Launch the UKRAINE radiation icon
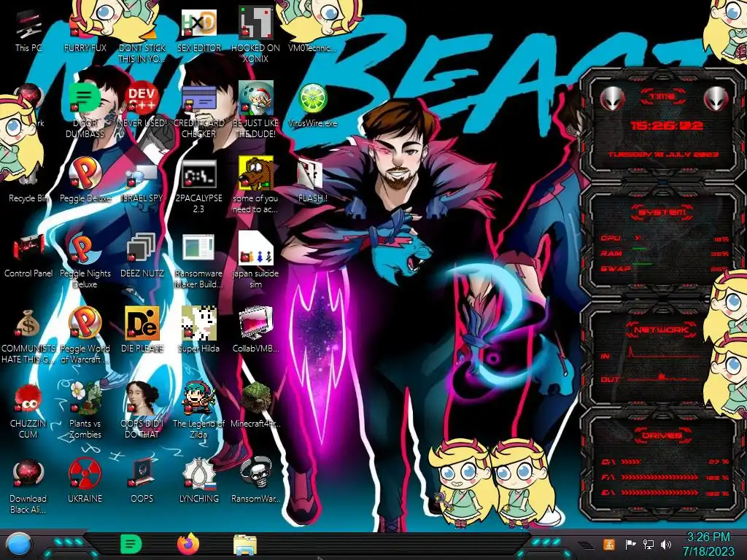Screen dimensions: 747x560 (85, 481)
